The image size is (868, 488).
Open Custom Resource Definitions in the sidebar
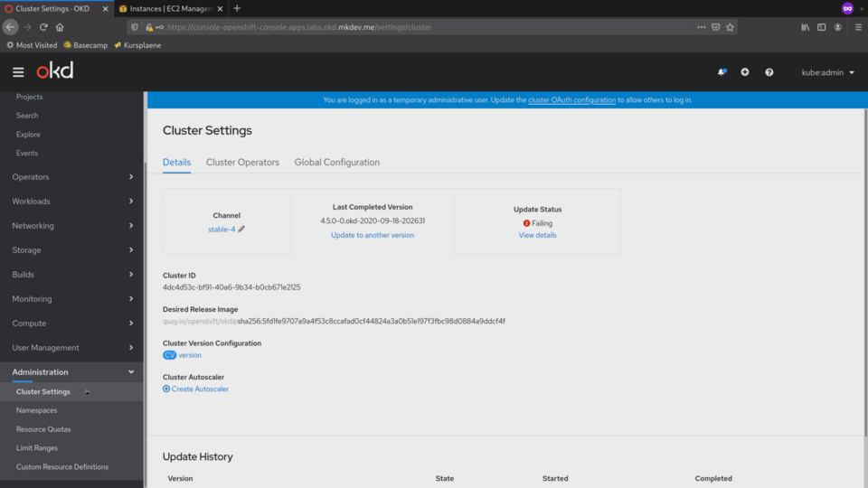(x=62, y=467)
